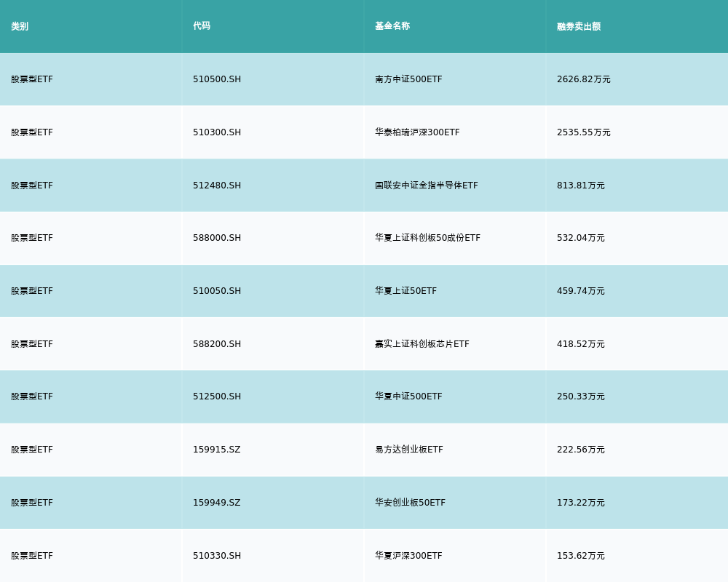Select fund name 嘉实上证科创板芯片ETF
728x582 pixels.
coord(422,344)
